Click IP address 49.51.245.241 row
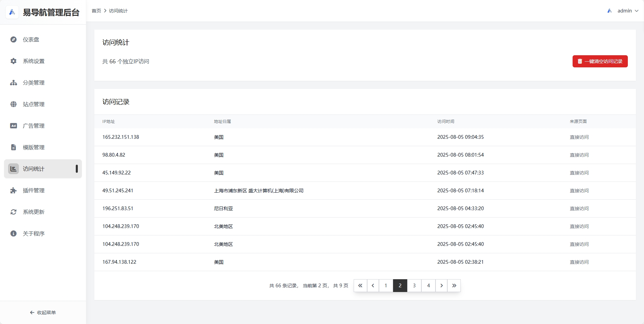644x324 pixels. coord(118,191)
